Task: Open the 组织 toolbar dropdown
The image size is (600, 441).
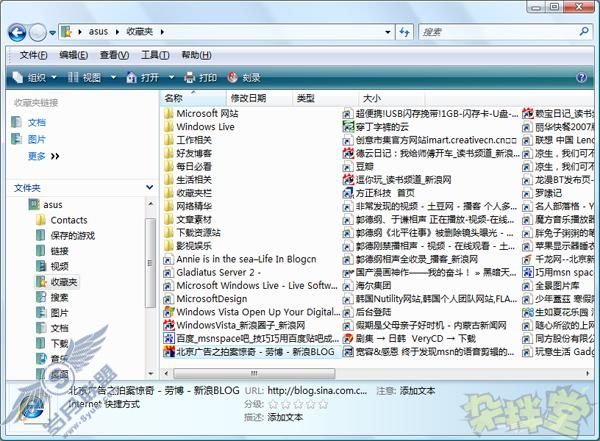Action: [x=34, y=78]
